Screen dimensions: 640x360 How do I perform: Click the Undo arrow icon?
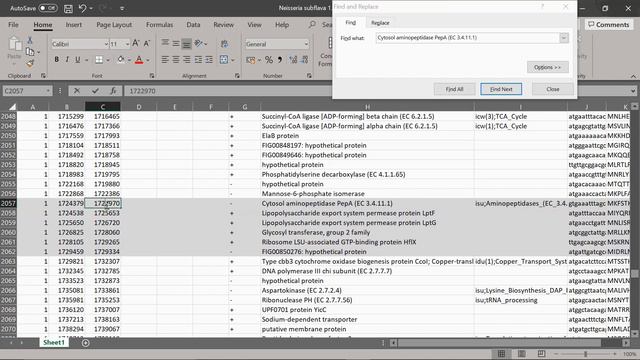[83, 8]
